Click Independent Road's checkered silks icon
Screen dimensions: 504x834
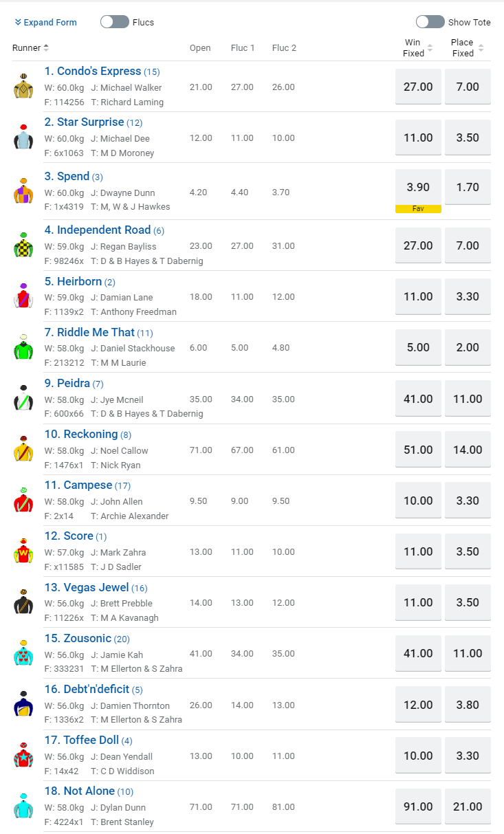[24, 245]
